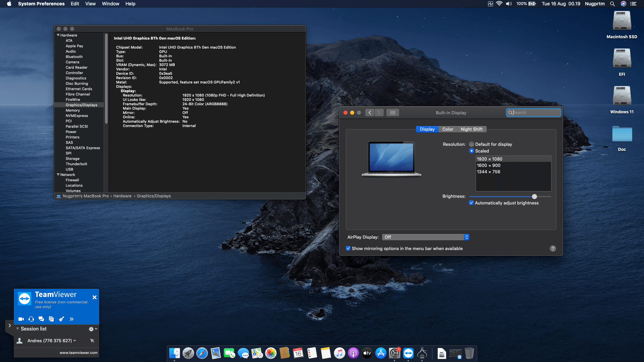Open the Edit menu

click(75, 4)
